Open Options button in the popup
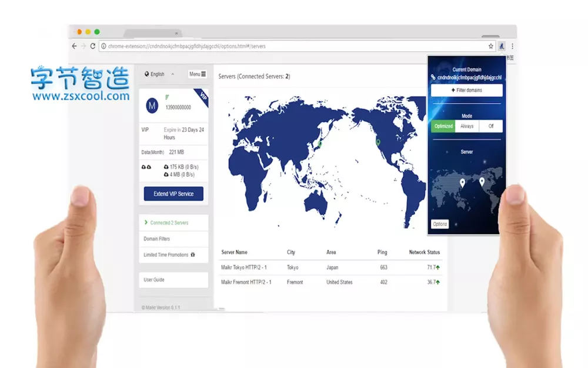 point(440,224)
